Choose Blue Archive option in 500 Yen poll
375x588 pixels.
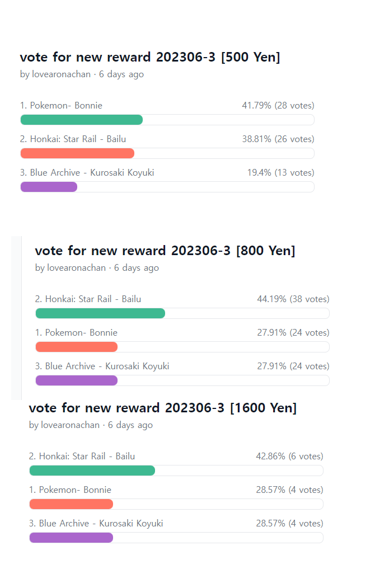87,173
